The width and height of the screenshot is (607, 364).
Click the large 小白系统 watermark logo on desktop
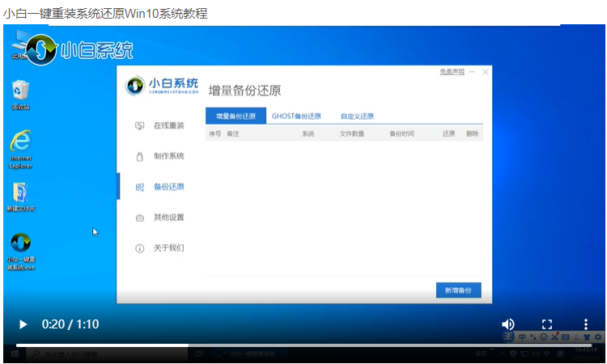coord(79,50)
